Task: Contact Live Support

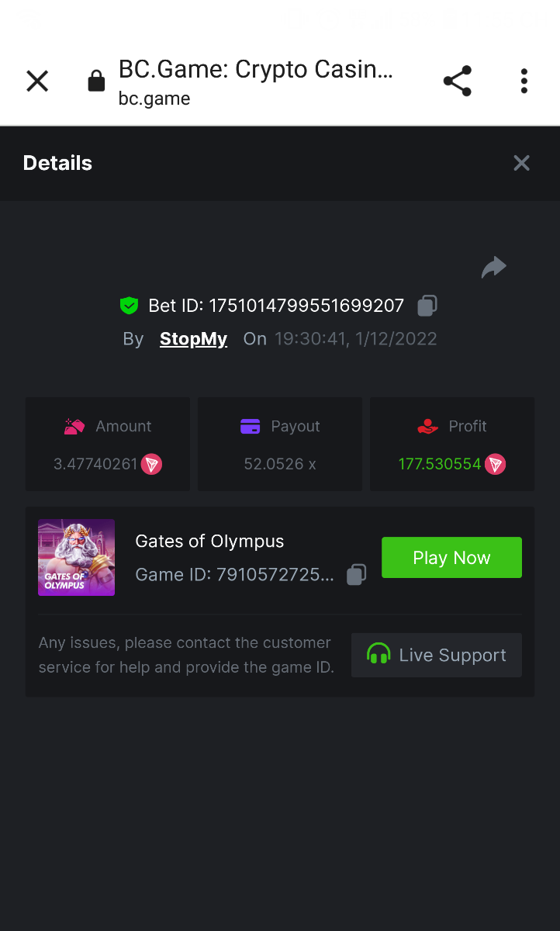Action: (x=437, y=655)
